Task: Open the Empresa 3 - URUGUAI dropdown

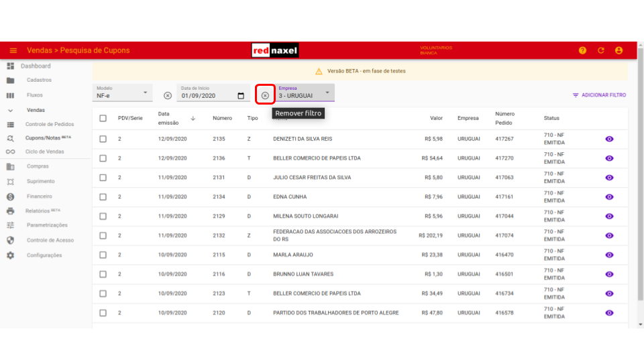Action: tap(305, 93)
